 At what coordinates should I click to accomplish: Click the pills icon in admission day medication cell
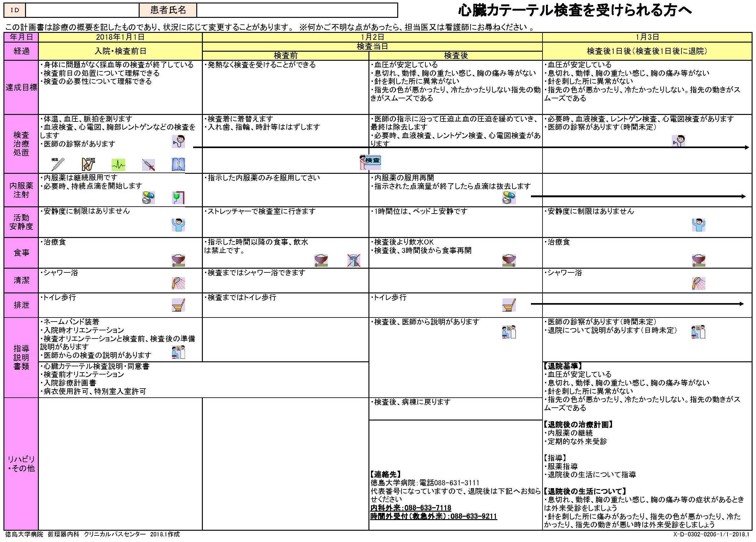[x=148, y=197]
